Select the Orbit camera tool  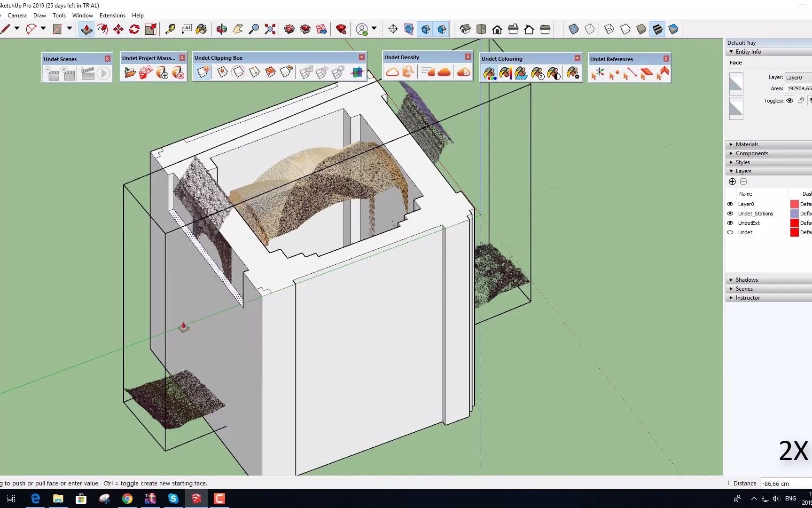(221, 29)
